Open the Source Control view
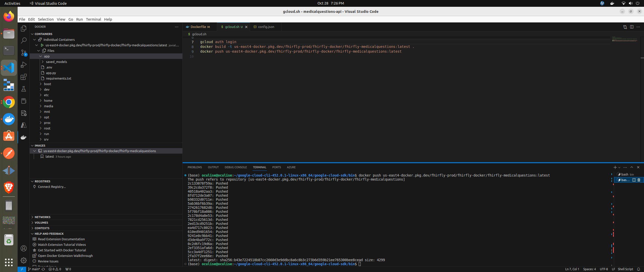Screen dimensions: 644x272 24,53
